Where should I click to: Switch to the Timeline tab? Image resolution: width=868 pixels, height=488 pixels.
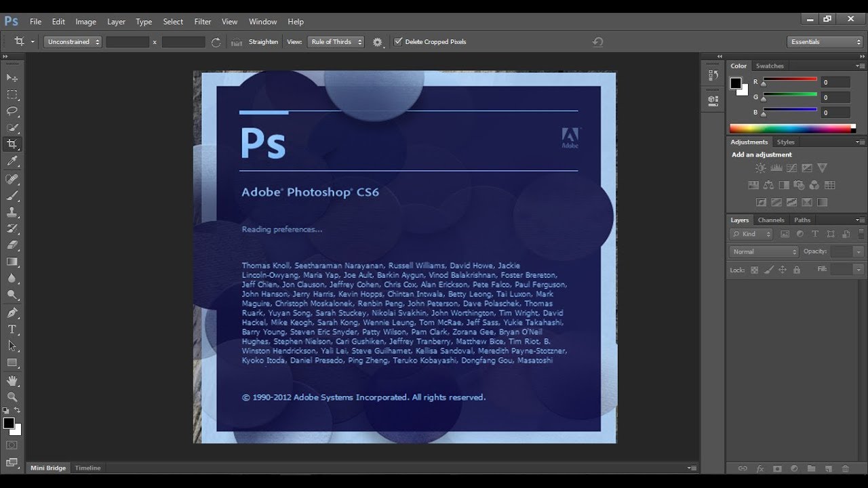[x=88, y=468]
